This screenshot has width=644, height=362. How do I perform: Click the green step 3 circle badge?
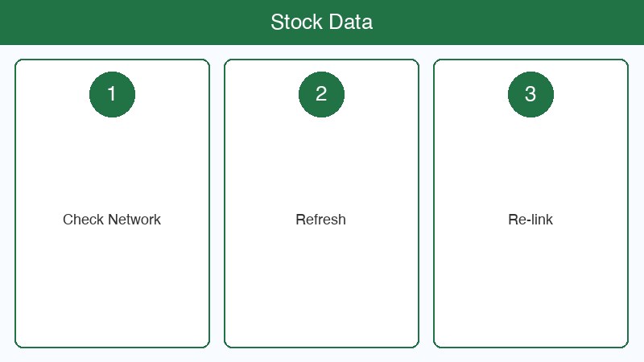pos(530,94)
